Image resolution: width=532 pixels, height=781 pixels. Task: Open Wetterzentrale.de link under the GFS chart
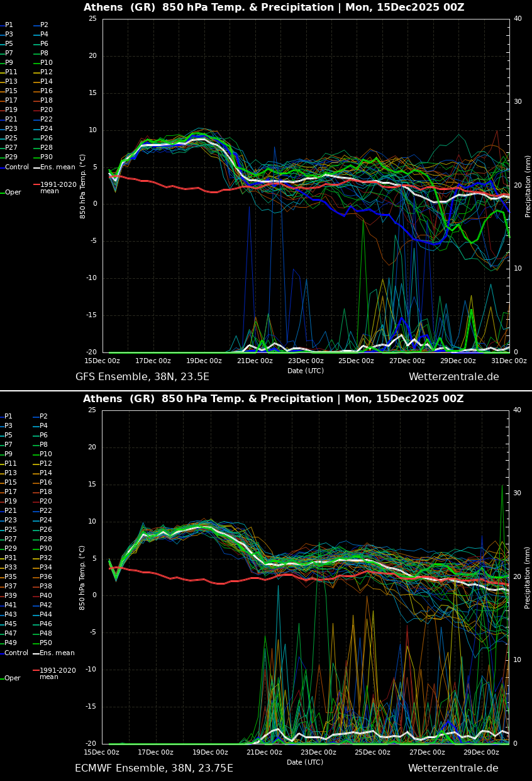(x=453, y=377)
